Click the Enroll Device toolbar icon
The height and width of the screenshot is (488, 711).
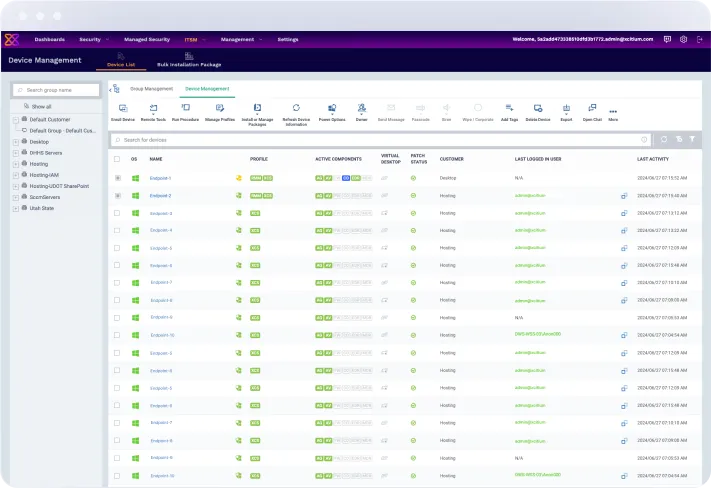coord(123,108)
